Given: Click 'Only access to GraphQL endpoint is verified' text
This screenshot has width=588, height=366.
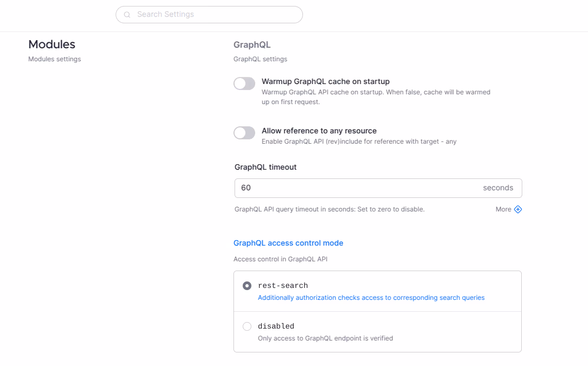Looking at the screenshot, I should point(325,338).
